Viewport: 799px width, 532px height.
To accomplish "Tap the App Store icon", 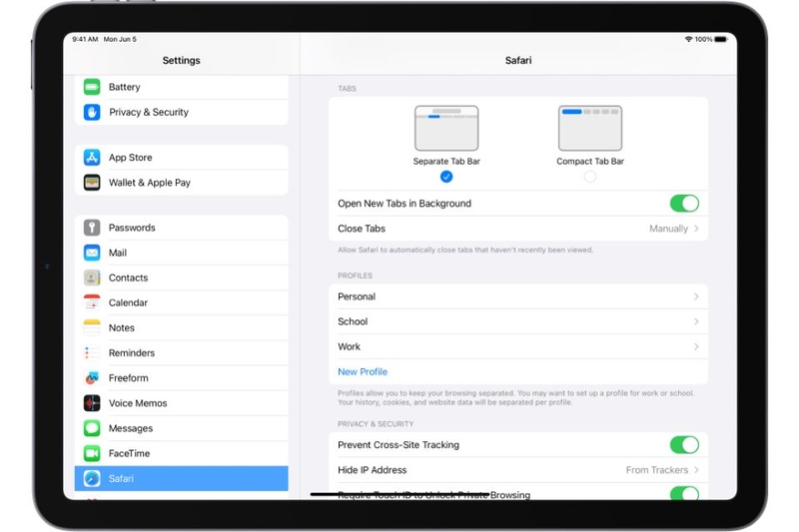I will click(x=92, y=158).
